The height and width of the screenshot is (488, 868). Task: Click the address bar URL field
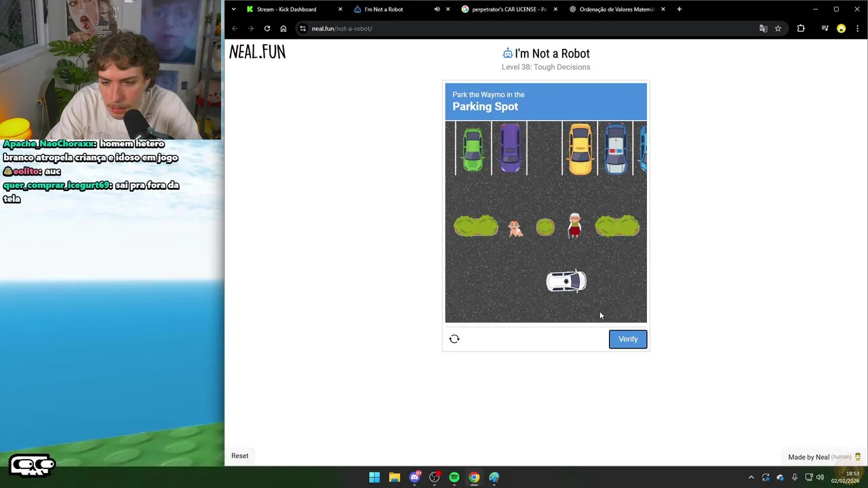point(529,28)
